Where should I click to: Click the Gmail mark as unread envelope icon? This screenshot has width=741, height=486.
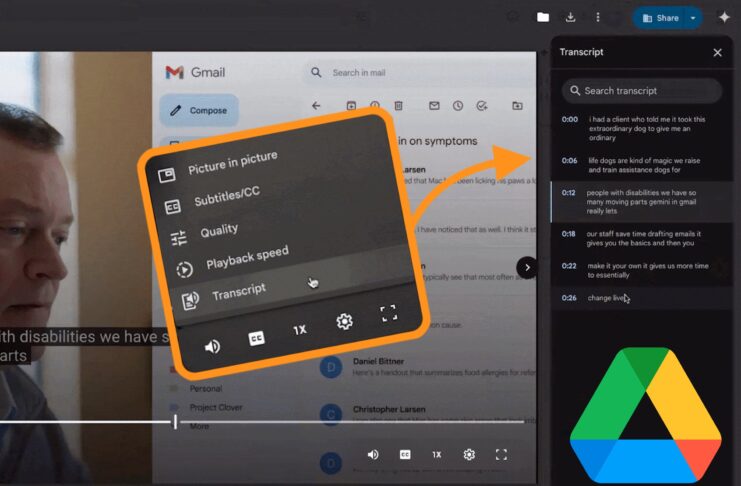point(434,105)
